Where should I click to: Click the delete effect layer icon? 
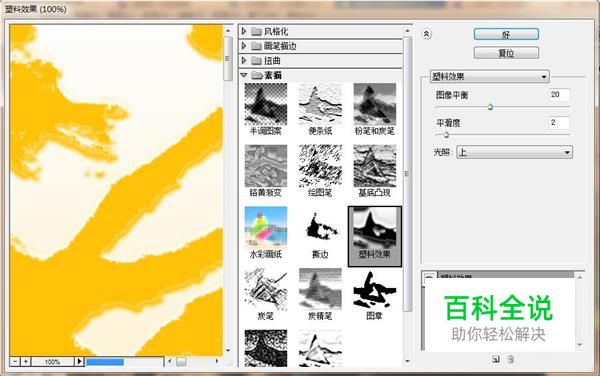coord(510,359)
